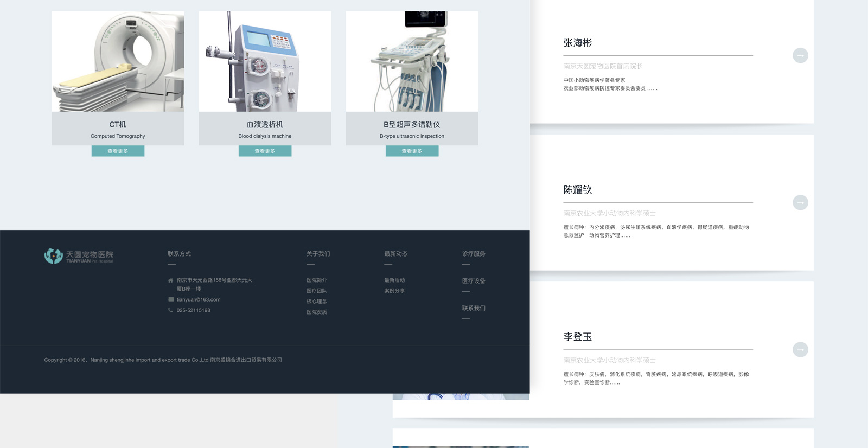Click the 血液透析机 card title
The width and height of the screenshot is (868, 448).
pyautogui.click(x=265, y=125)
